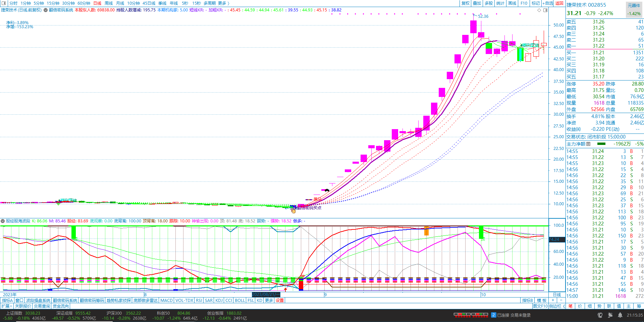Click the 主力净额 detail list icon
644x322 pixels.
588,144
